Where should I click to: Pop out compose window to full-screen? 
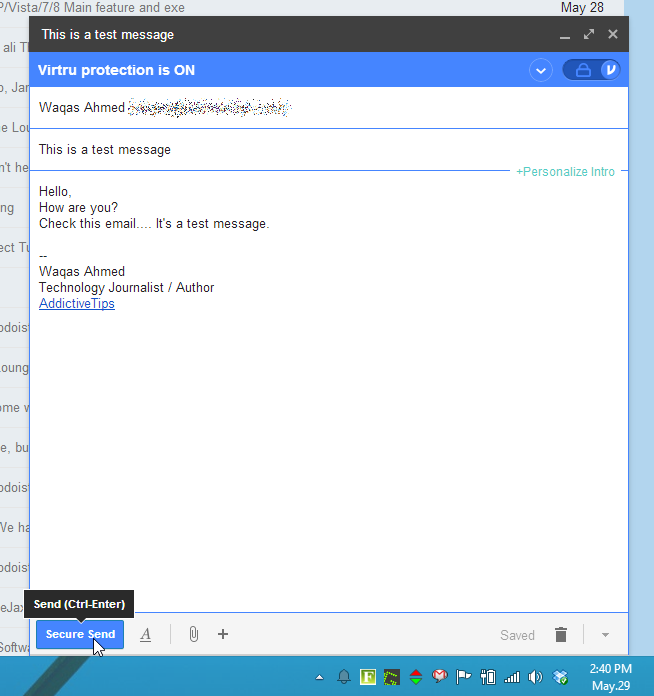[589, 34]
